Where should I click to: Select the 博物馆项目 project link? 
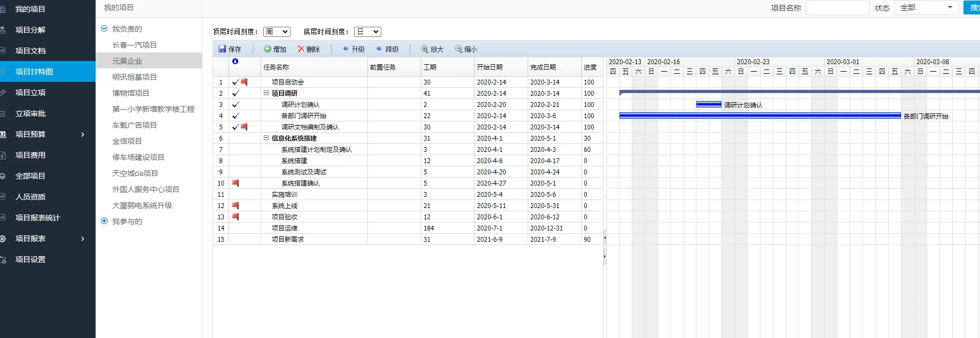point(131,93)
